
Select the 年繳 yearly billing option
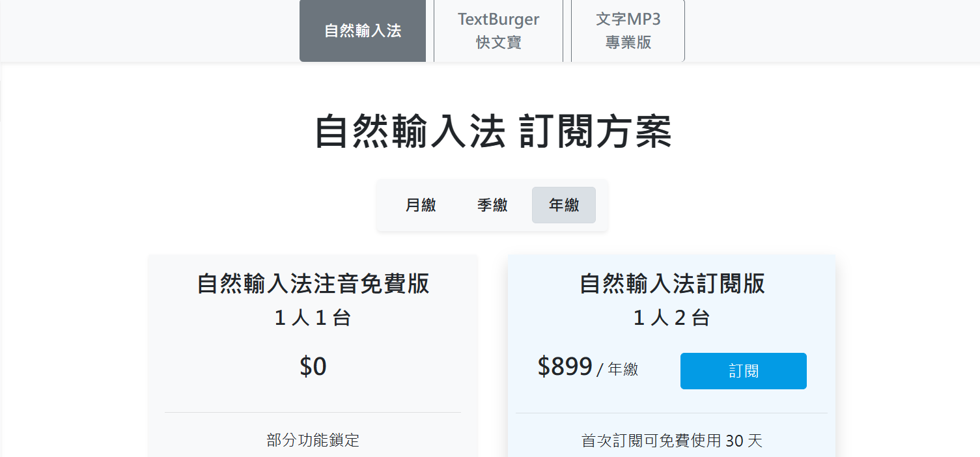(x=564, y=205)
